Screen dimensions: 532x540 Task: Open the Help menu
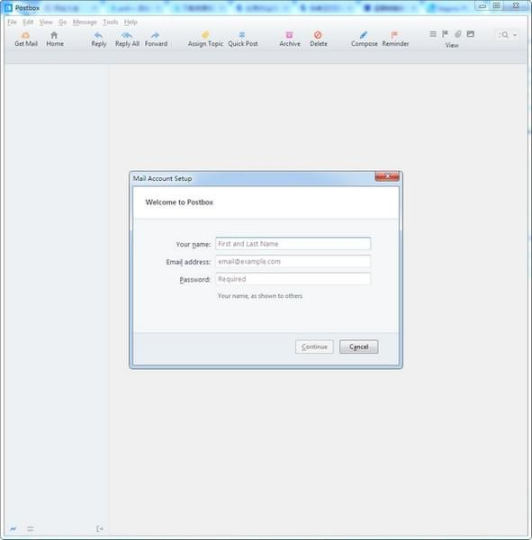tap(131, 22)
